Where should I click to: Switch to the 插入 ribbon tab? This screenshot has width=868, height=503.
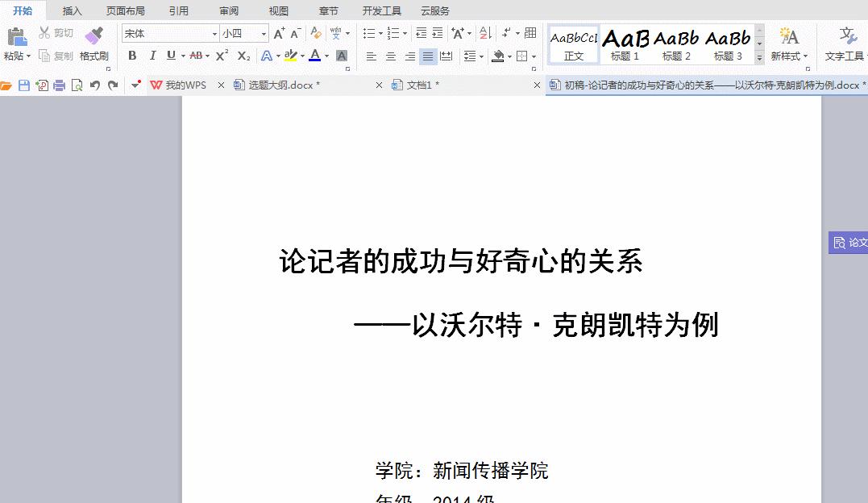[71, 10]
